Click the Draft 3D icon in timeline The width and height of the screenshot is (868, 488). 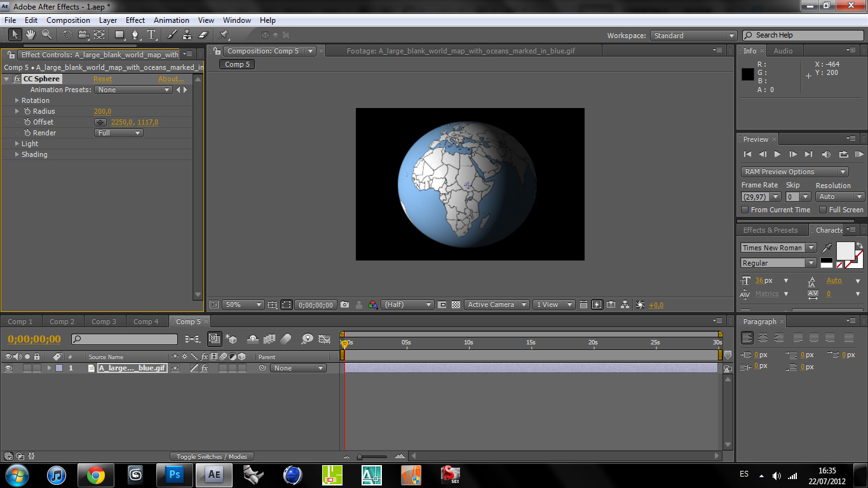[x=231, y=339]
